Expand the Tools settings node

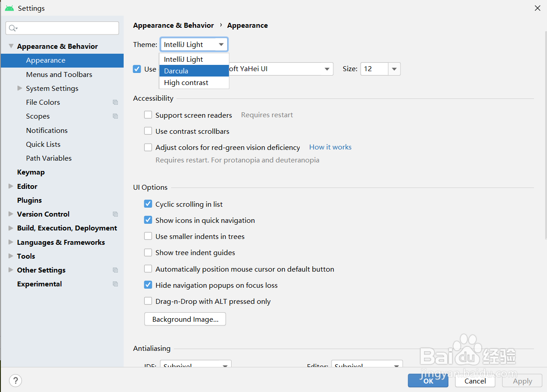point(11,256)
